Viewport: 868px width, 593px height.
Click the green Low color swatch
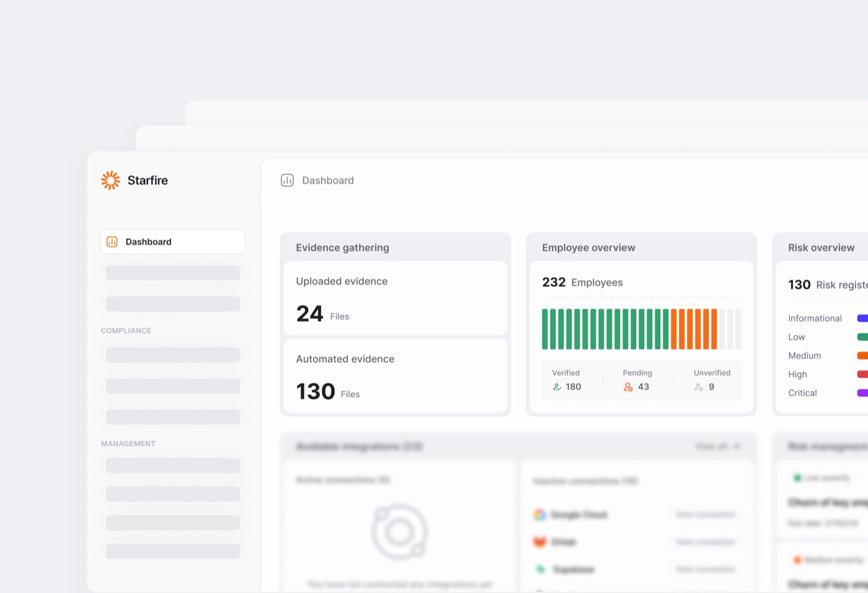(862, 337)
